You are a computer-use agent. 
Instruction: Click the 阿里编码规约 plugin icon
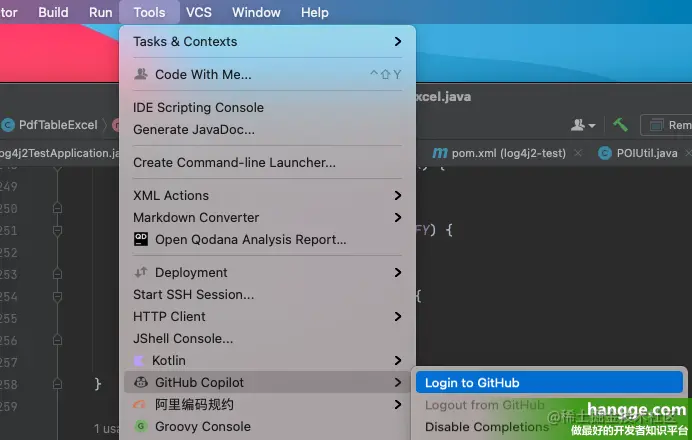tap(139, 404)
